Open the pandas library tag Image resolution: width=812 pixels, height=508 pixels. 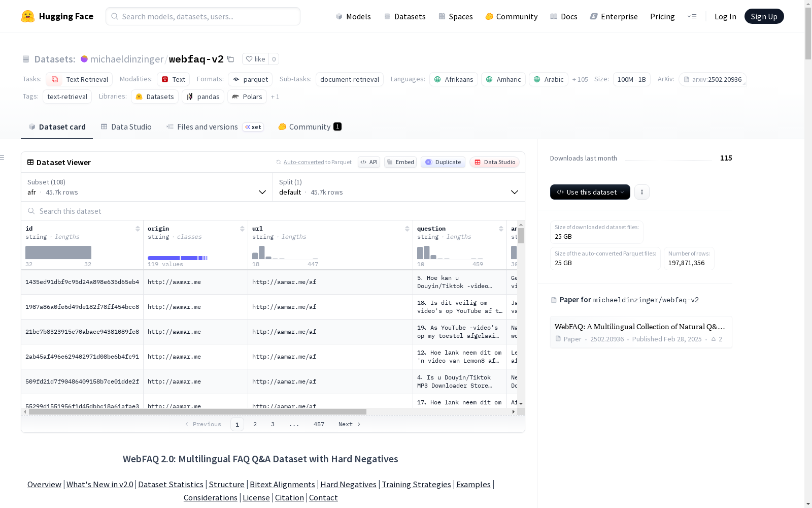click(x=203, y=97)
